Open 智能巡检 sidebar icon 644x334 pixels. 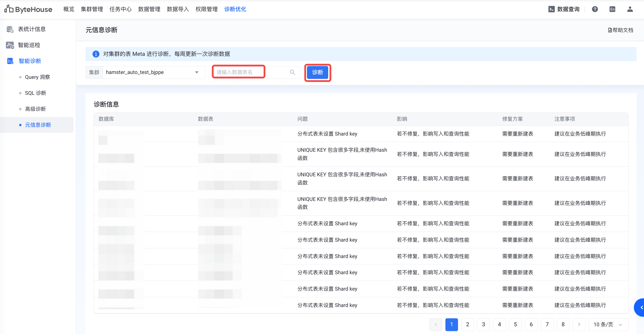click(10, 45)
